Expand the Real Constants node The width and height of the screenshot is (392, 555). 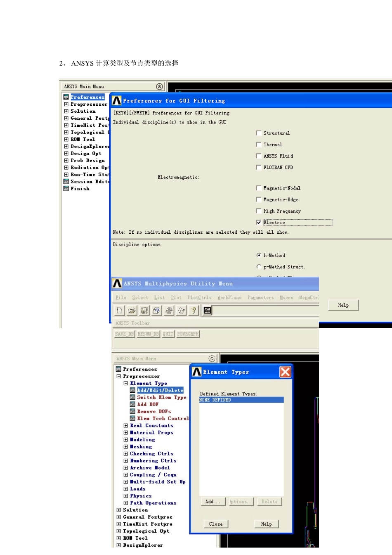point(125,425)
